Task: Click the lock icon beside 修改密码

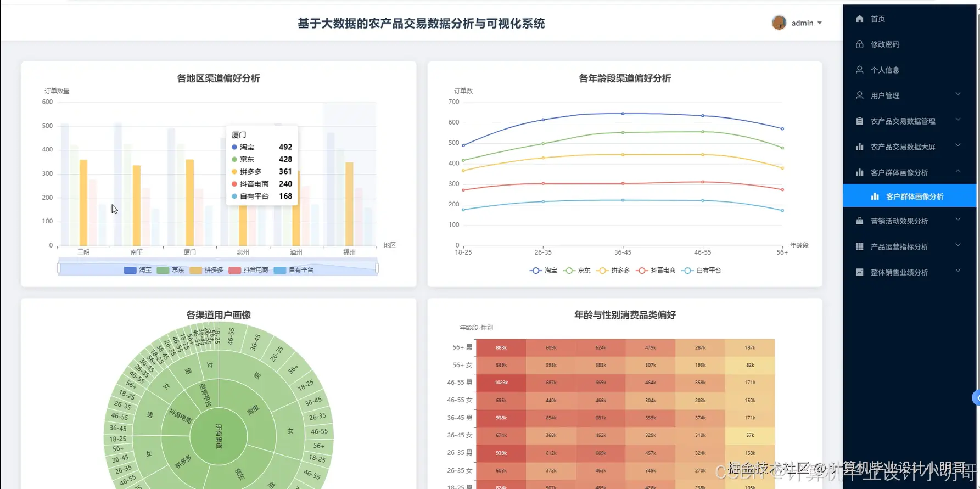Action: click(x=859, y=44)
